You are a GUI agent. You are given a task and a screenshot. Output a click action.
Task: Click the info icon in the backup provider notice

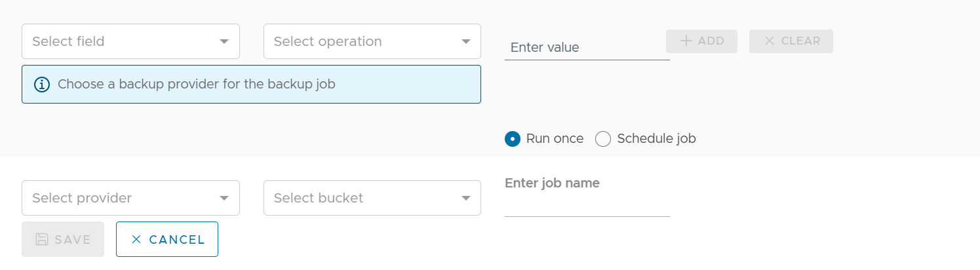(x=42, y=85)
